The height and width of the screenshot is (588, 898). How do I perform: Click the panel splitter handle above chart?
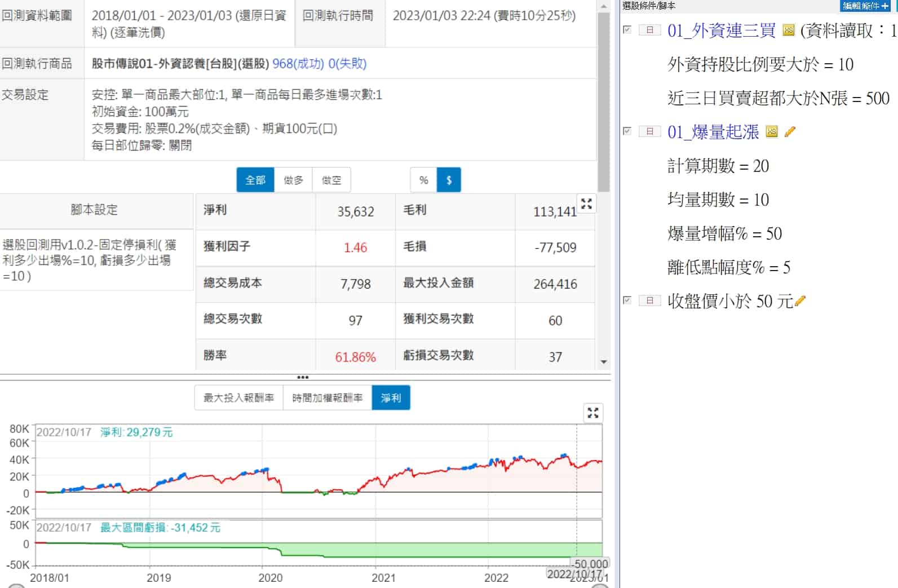click(x=303, y=377)
